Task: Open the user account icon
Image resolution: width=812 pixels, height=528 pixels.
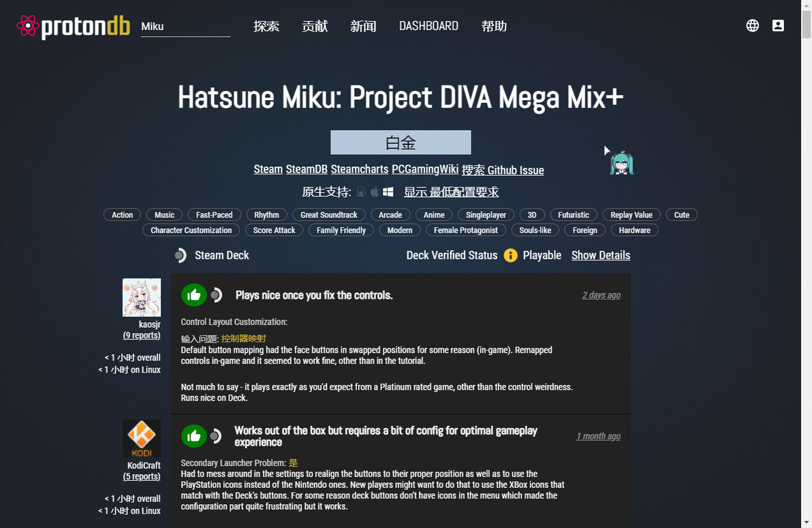Action: [x=778, y=25]
